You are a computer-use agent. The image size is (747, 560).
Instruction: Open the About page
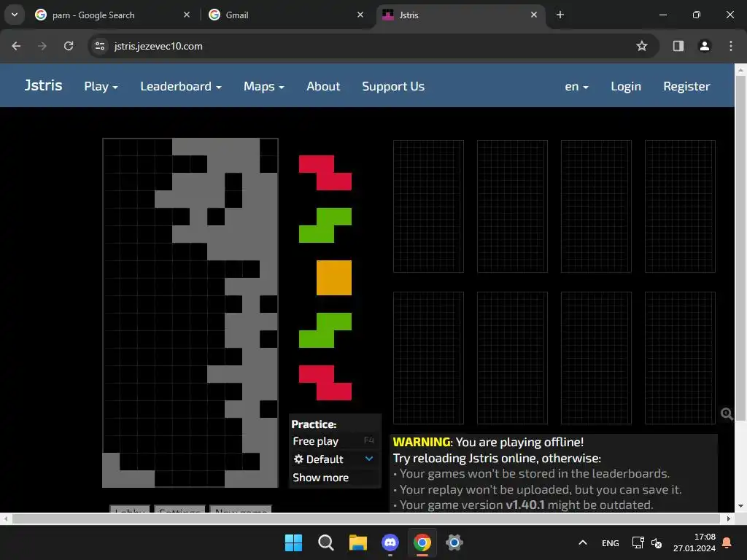tap(323, 86)
